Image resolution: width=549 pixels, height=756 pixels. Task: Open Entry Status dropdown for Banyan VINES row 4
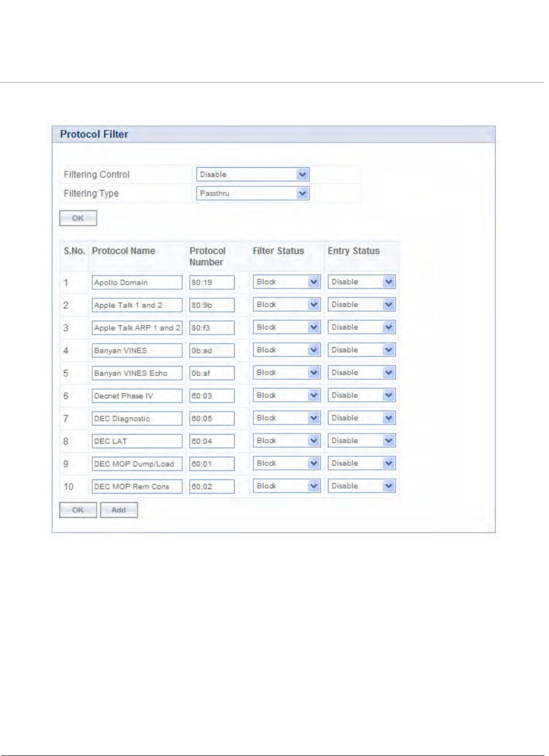[x=362, y=350]
